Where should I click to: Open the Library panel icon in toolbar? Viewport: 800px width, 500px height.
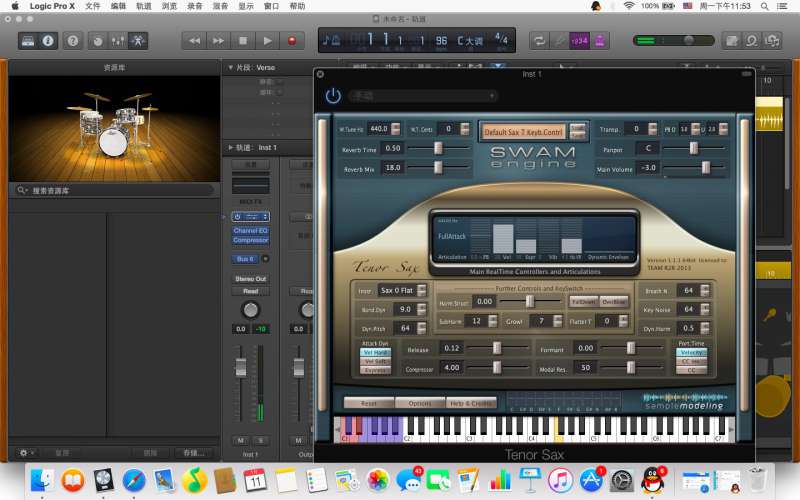27,41
